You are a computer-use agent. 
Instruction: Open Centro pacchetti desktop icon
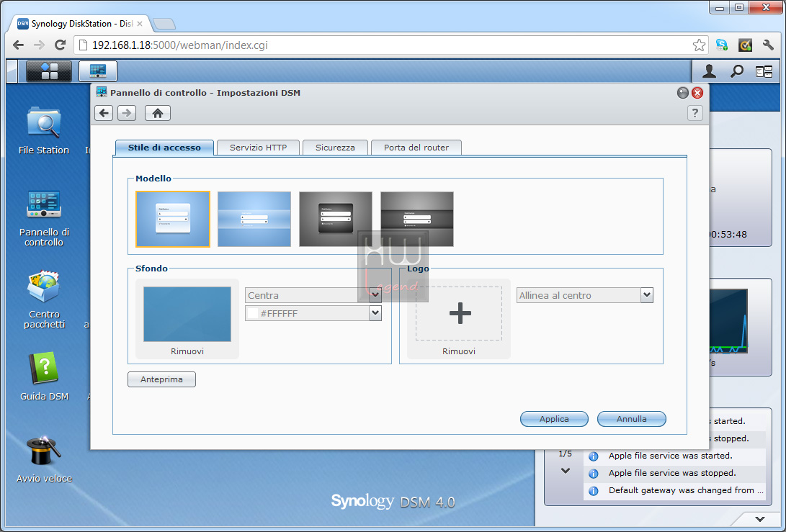coord(44,299)
